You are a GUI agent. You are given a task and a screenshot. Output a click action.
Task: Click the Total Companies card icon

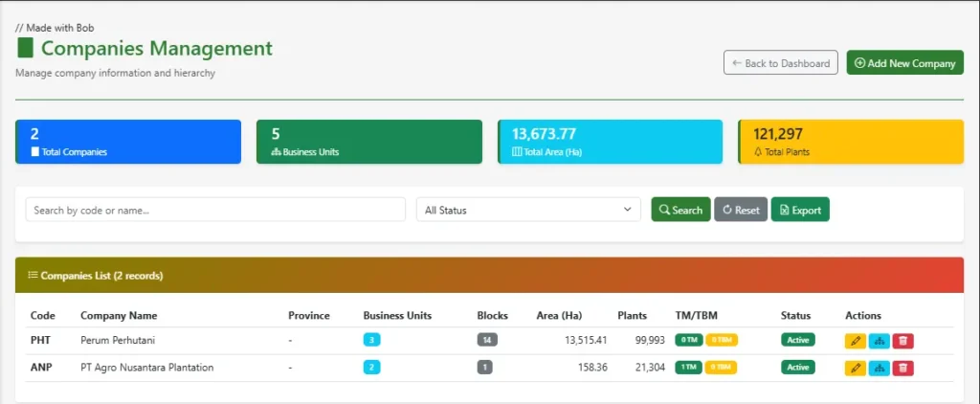point(35,152)
